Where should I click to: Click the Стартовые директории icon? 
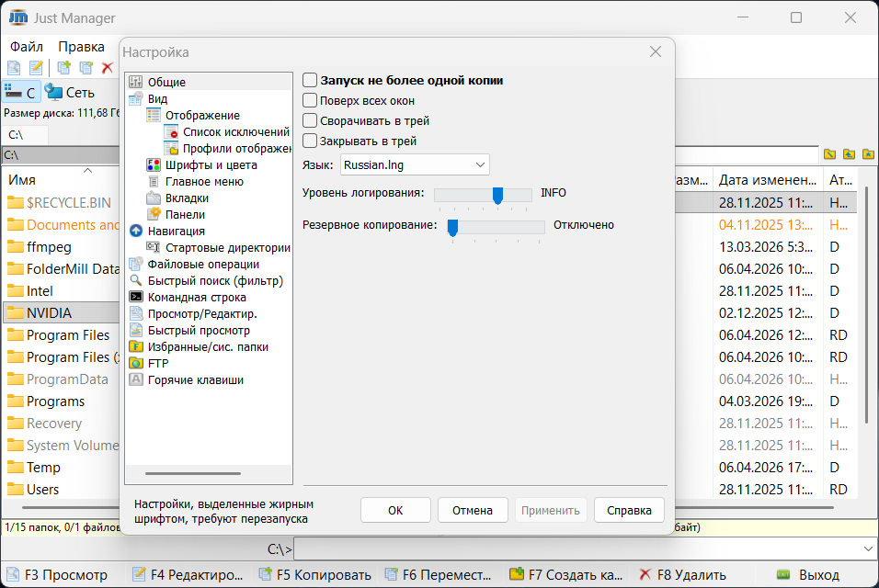tap(153, 247)
